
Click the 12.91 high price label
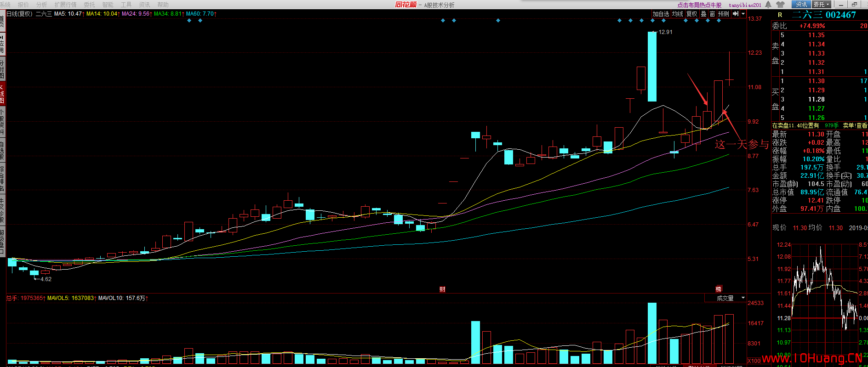coord(665,32)
